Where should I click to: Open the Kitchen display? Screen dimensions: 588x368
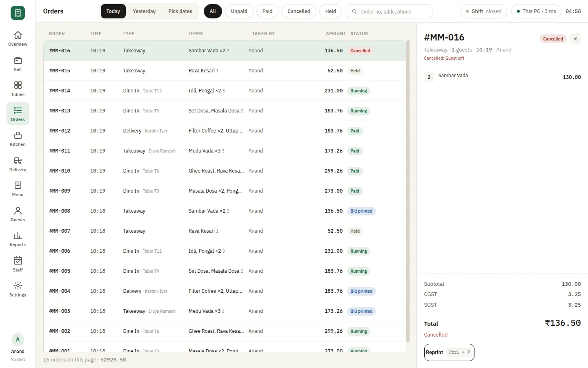[x=18, y=139]
